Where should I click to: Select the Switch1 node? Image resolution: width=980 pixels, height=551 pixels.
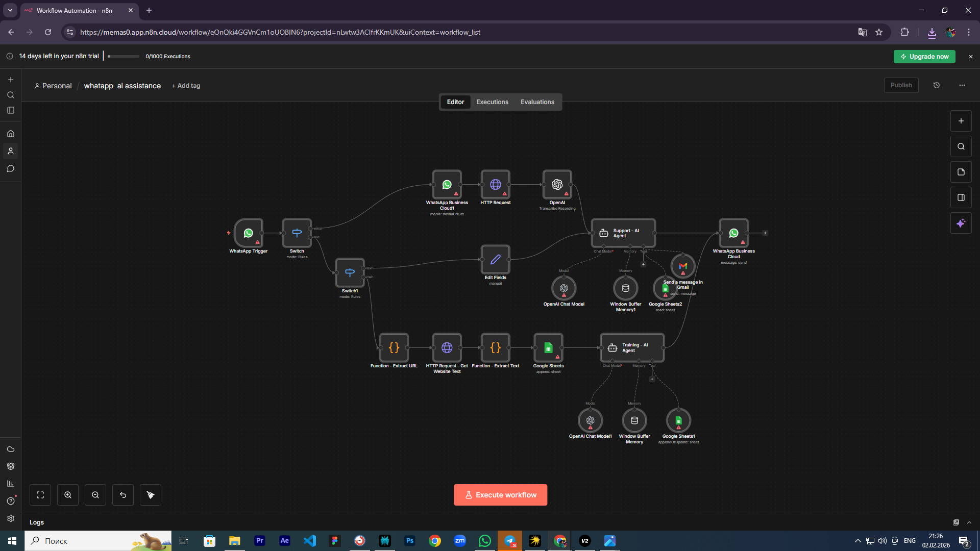[x=350, y=272]
